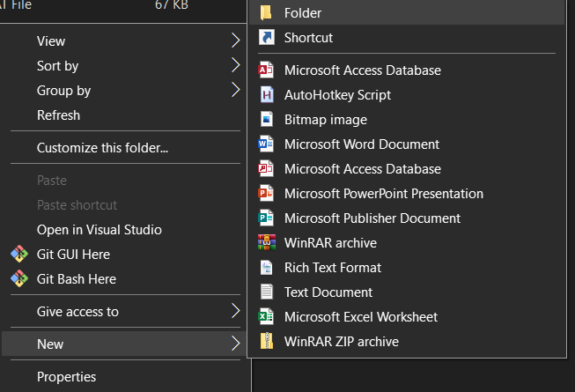Click the Rich Text Format file icon

point(267,267)
